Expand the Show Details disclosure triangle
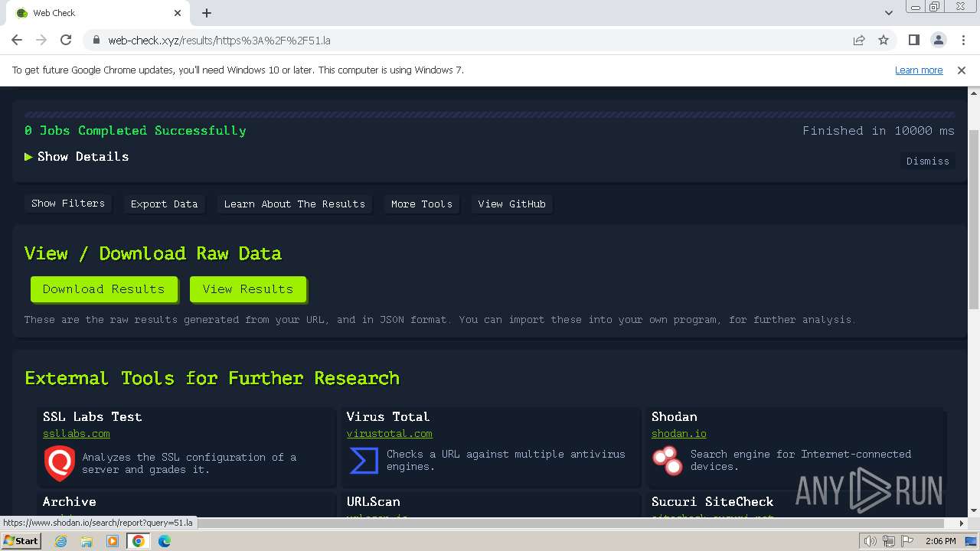980x551 pixels. click(28, 157)
